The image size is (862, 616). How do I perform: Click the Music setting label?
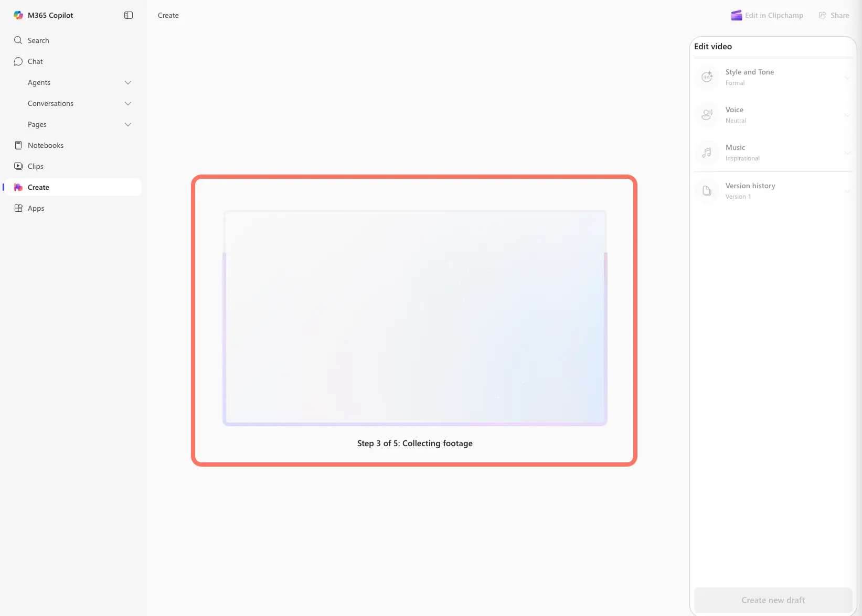coord(735,147)
